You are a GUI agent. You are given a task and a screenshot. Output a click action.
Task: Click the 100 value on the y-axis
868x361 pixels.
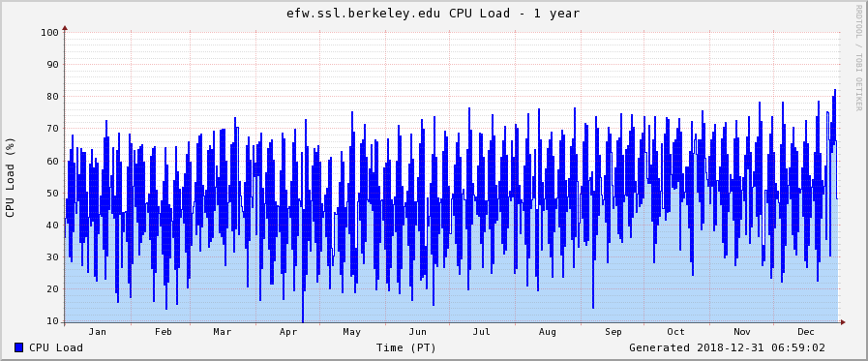pos(49,32)
